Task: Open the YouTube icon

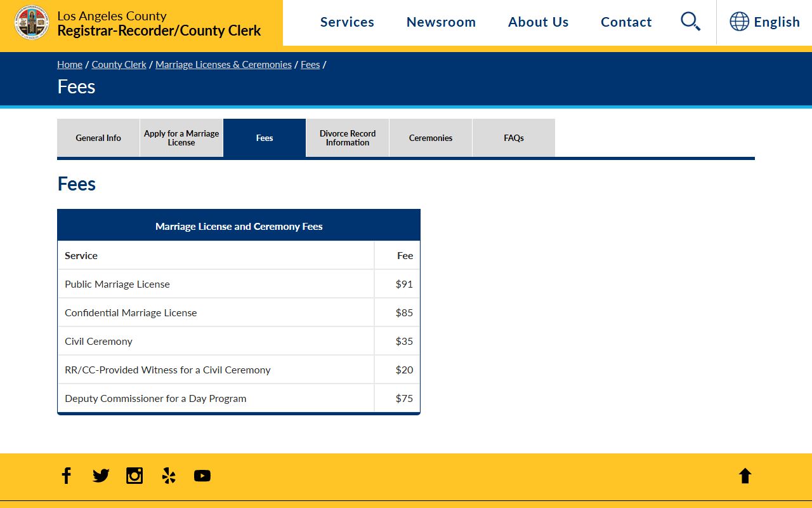Action: [202, 476]
